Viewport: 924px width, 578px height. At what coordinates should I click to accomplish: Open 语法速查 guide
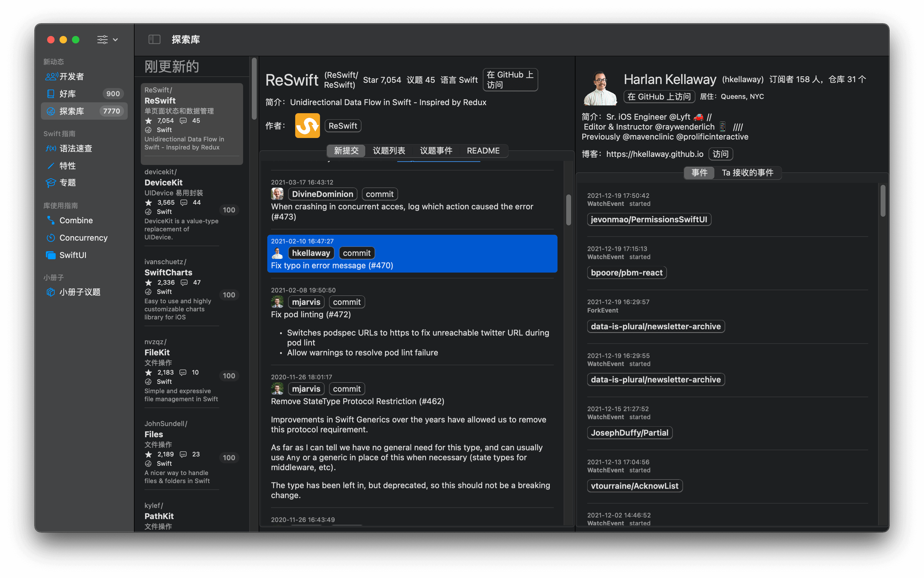coord(84,148)
